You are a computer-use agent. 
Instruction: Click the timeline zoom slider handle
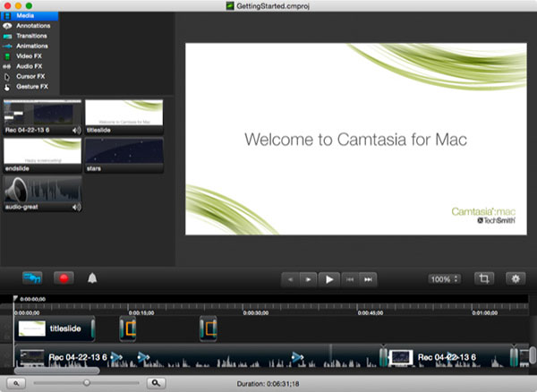pyautogui.click(x=87, y=383)
